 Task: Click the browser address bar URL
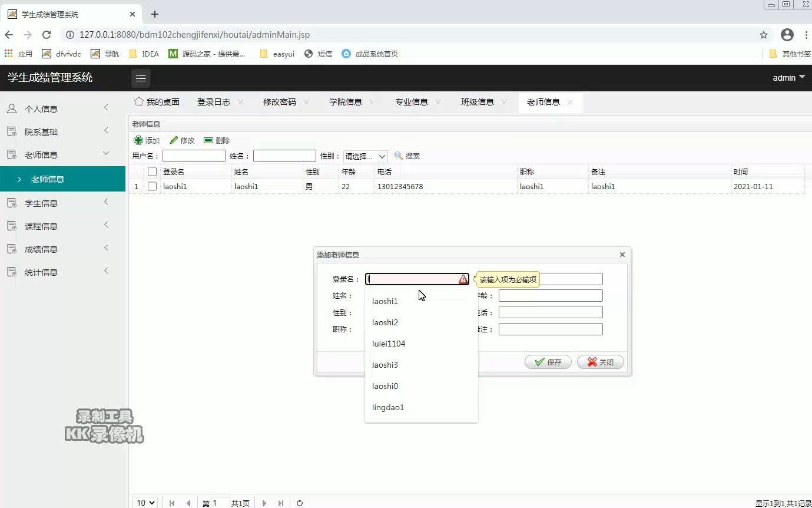pos(194,35)
